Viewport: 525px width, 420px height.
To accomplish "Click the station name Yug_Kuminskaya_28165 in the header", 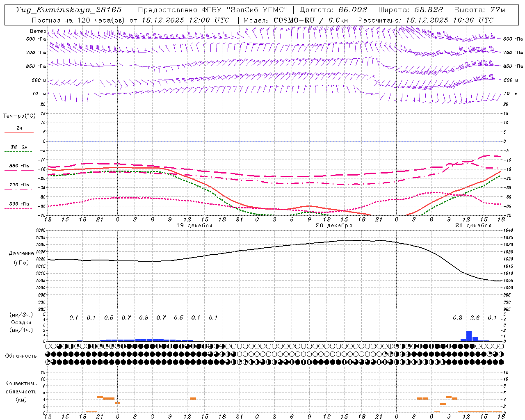I will [x=68, y=10].
